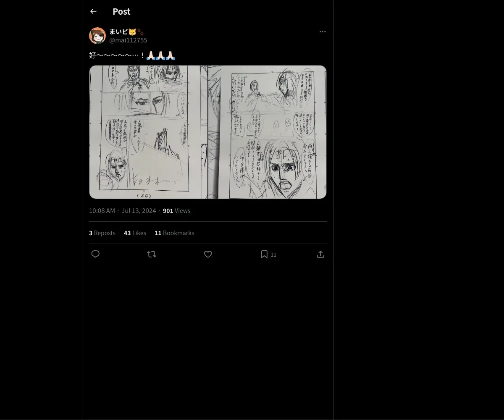
Task: Go back using the left arrow
Action: (93, 12)
